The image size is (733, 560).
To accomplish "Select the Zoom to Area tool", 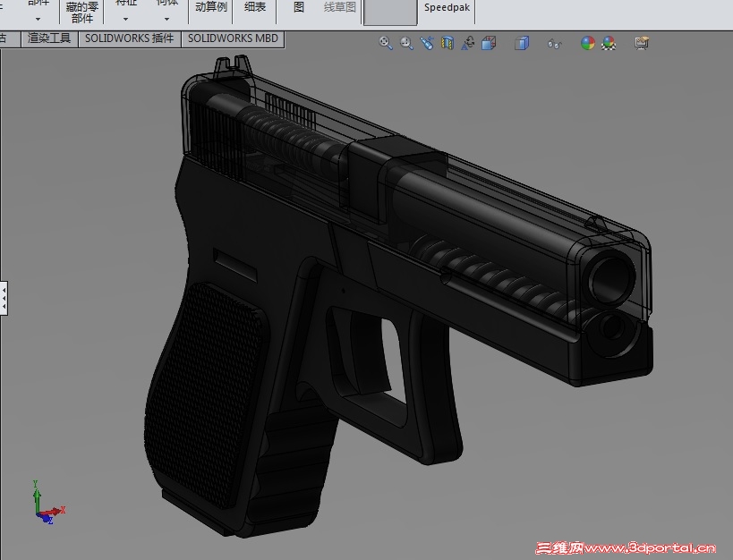I will pos(405,42).
